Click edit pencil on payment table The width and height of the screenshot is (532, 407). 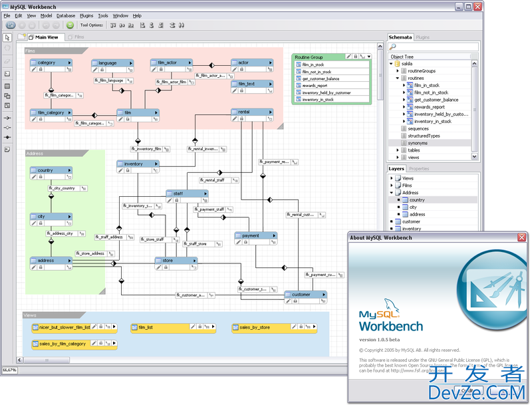[x=239, y=242]
